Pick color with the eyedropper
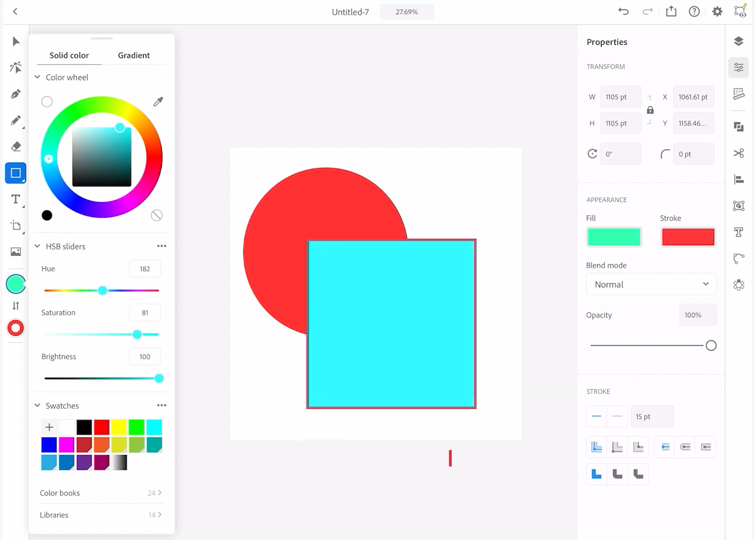Image resolution: width=756 pixels, height=540 pixels. click(158, 102)
